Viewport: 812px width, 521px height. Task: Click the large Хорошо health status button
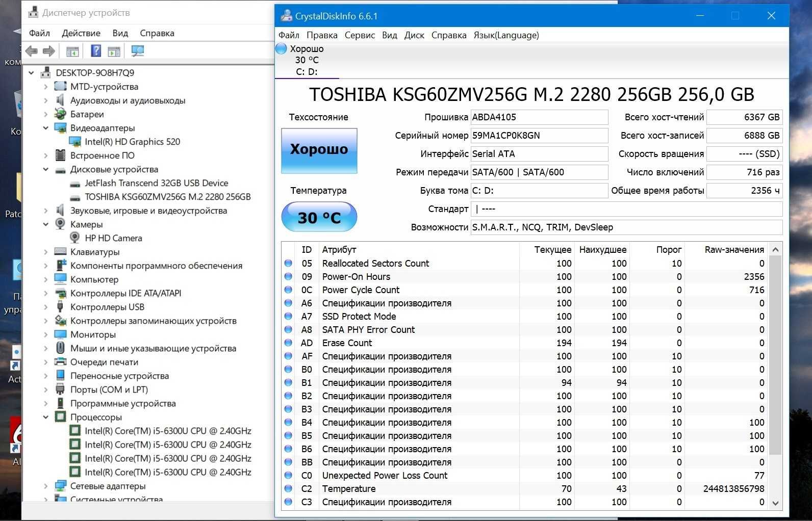[x=319, y=150]
